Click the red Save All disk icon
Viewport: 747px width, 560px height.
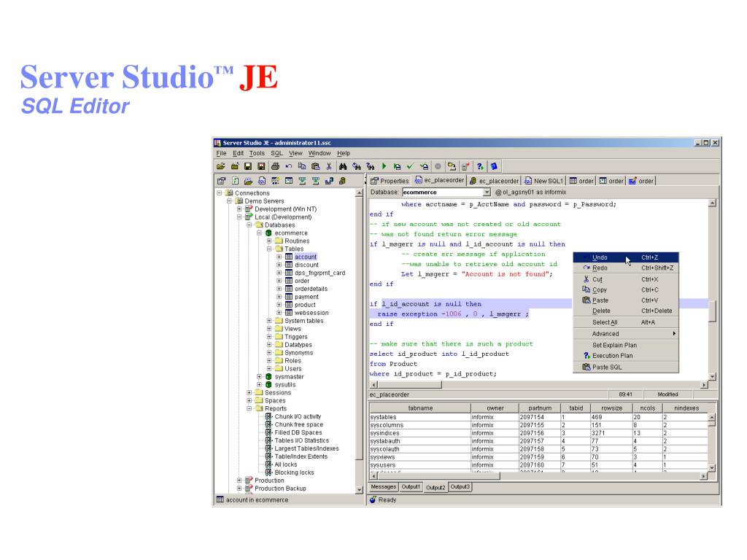[x=261, y=167]
